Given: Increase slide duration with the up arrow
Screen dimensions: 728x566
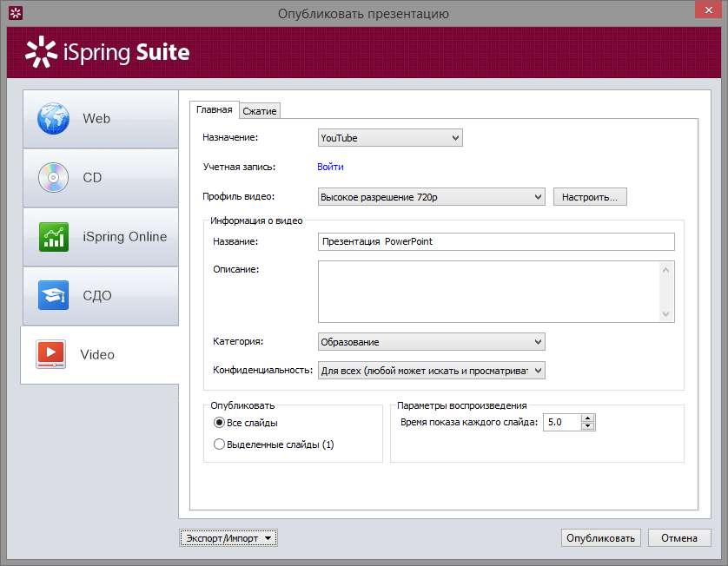Looking at the screenshot, I should 588,418.
